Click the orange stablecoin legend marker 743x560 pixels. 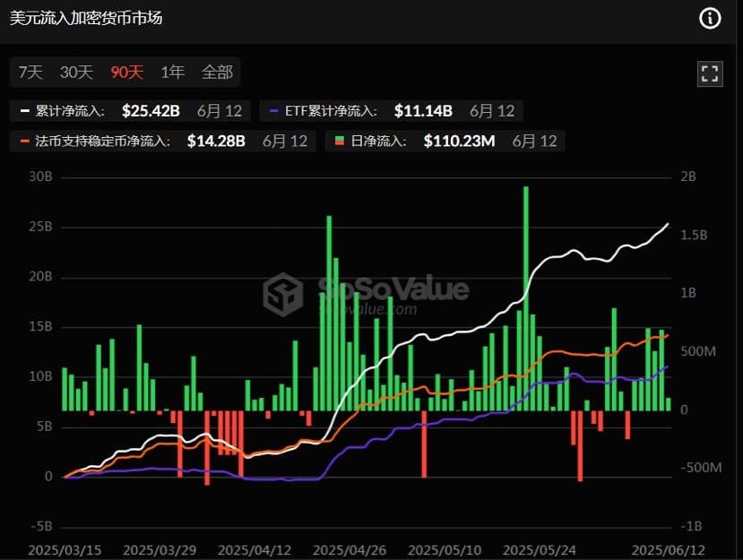[x=24, y=142]
